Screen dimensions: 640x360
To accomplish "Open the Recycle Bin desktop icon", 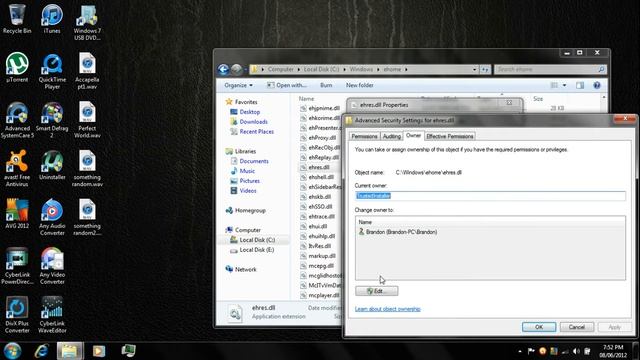I will 17,18.
